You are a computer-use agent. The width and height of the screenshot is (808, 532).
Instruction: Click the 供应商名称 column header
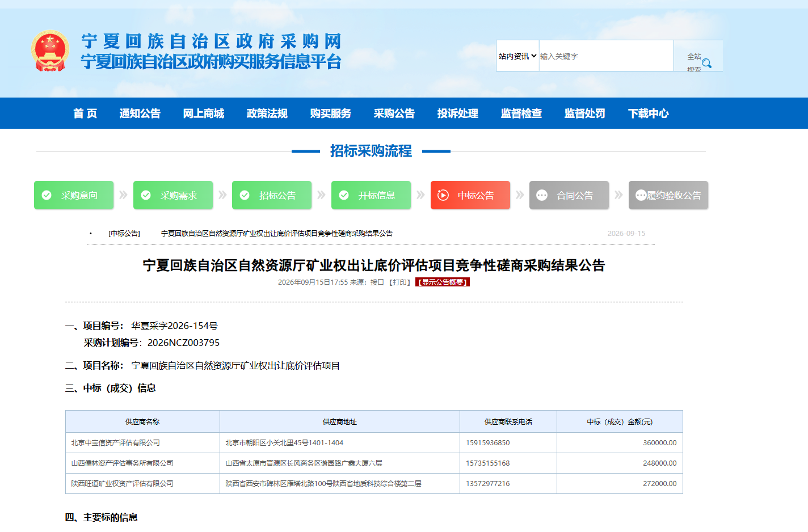coord(142,422)
